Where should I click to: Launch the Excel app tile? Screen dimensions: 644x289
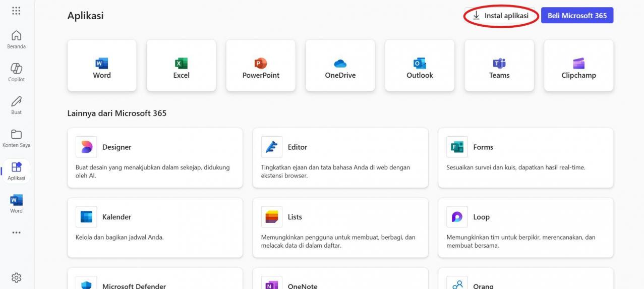[181, 66]
